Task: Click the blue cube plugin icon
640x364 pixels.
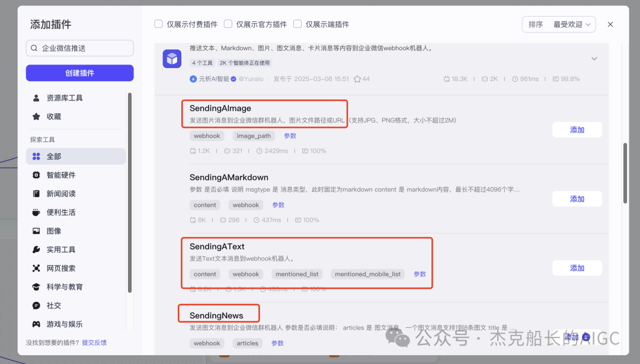Action: point(172,59)
